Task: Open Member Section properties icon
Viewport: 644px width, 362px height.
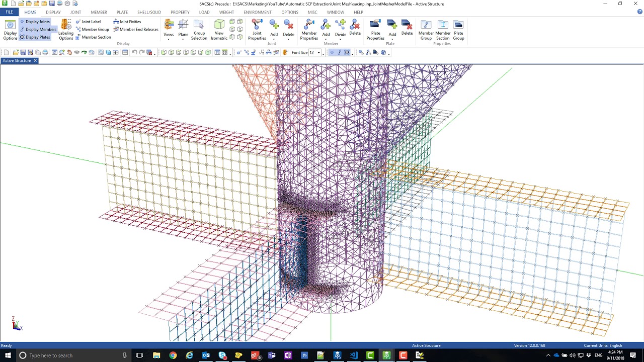Action: coord(443,30)
